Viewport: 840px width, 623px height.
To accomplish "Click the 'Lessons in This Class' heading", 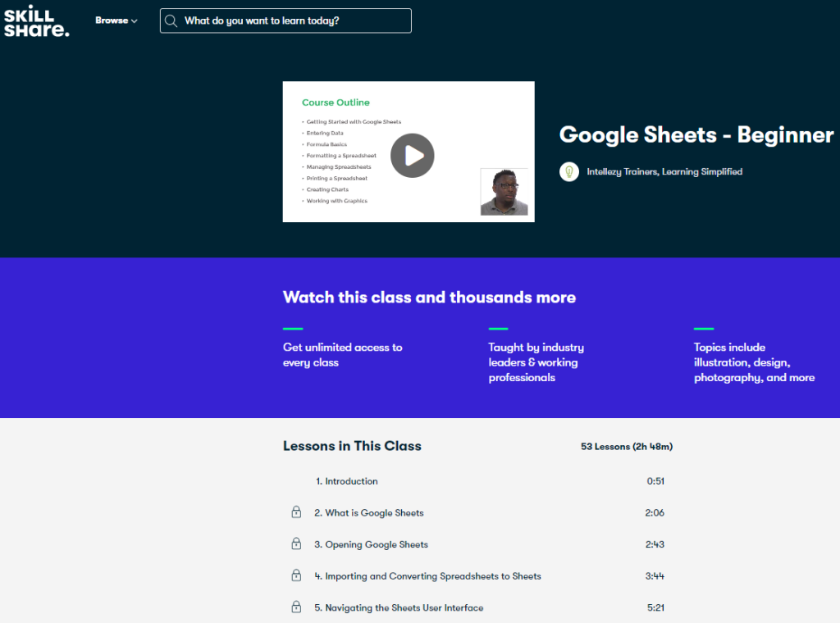I will coord(352,446).
